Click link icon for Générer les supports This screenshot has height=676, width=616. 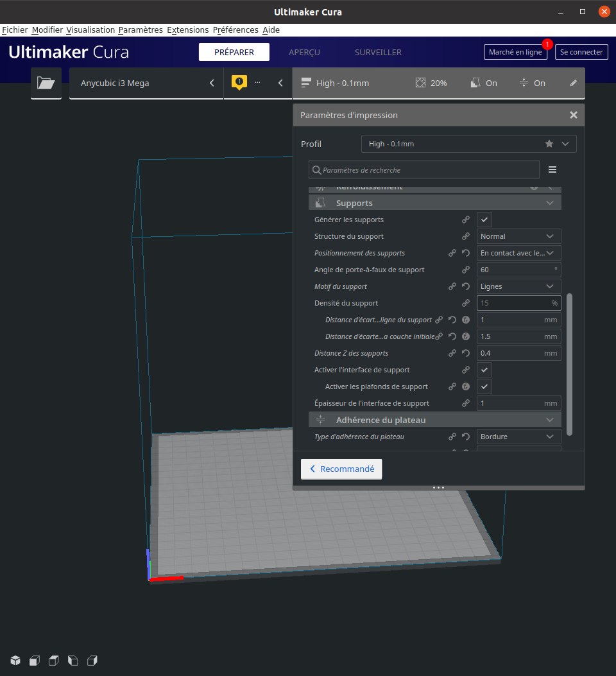[466, 220]
